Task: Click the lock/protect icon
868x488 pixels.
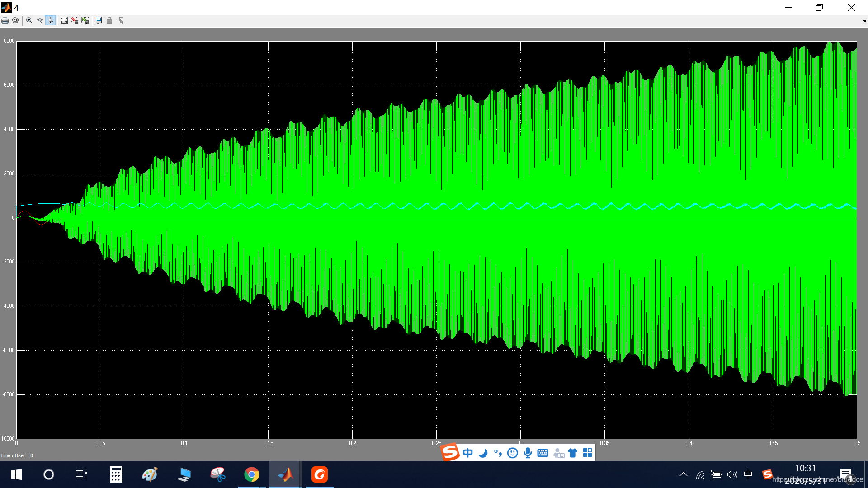Action: [109, 20]
